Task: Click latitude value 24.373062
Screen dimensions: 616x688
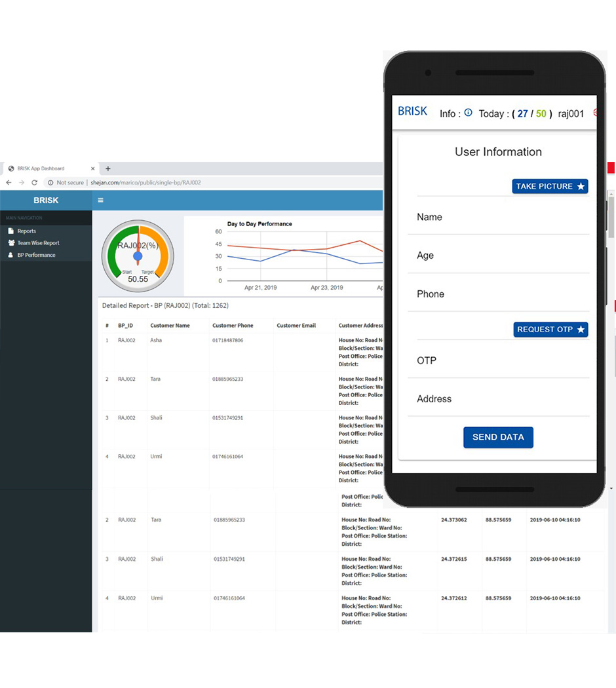Action: pyautogui.click(x=453, y=520)
